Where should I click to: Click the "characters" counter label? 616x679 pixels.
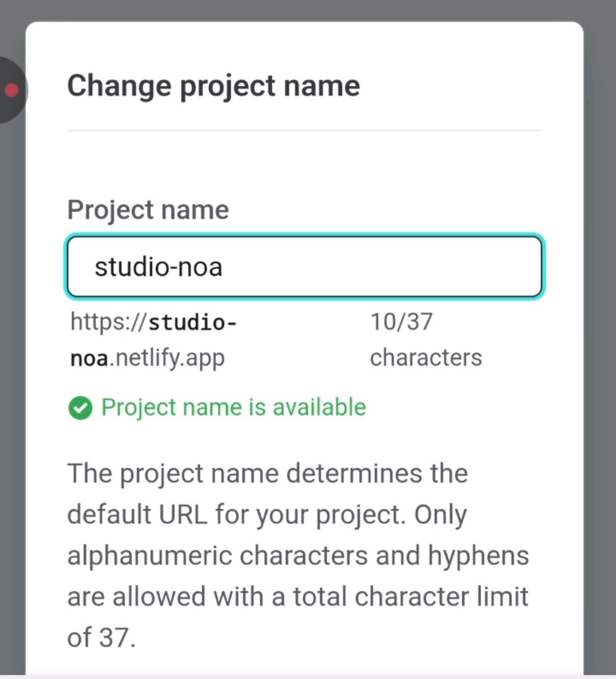[426, 358]
